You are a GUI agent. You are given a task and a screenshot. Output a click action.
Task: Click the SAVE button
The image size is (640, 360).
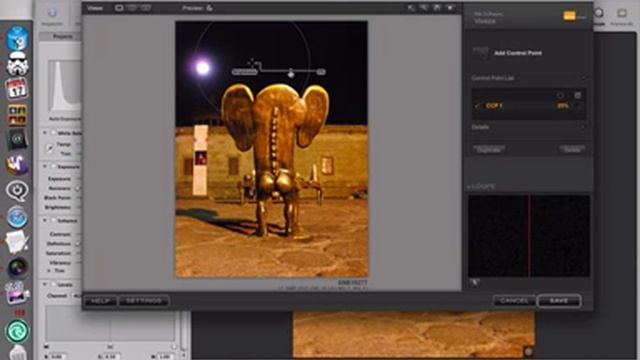point(559,301)
